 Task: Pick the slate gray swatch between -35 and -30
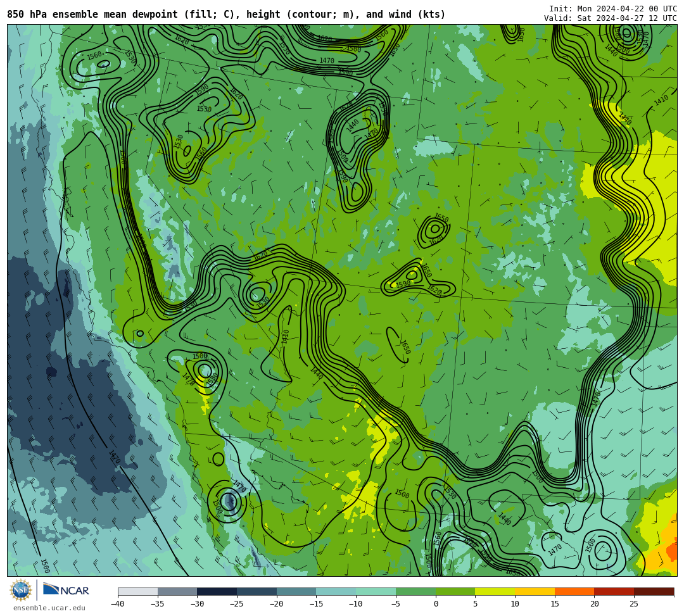point(177,591)
